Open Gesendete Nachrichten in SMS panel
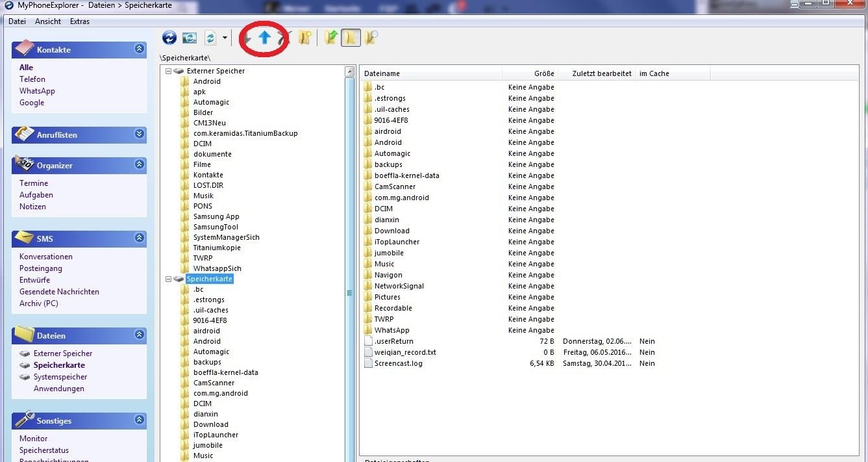868x462 pixels. pyautogui.click(x=59, y=292)
